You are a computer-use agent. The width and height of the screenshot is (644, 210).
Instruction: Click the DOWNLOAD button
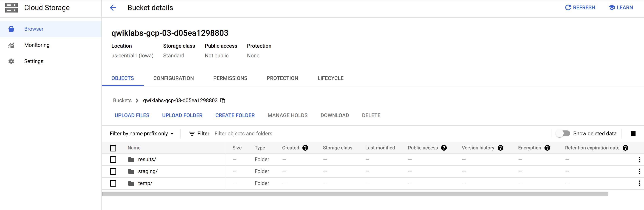[x=335, y=115]
